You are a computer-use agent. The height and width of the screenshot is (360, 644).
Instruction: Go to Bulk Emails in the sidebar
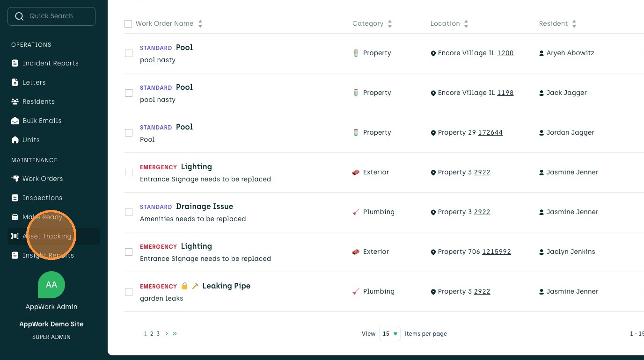click(42, 121)
